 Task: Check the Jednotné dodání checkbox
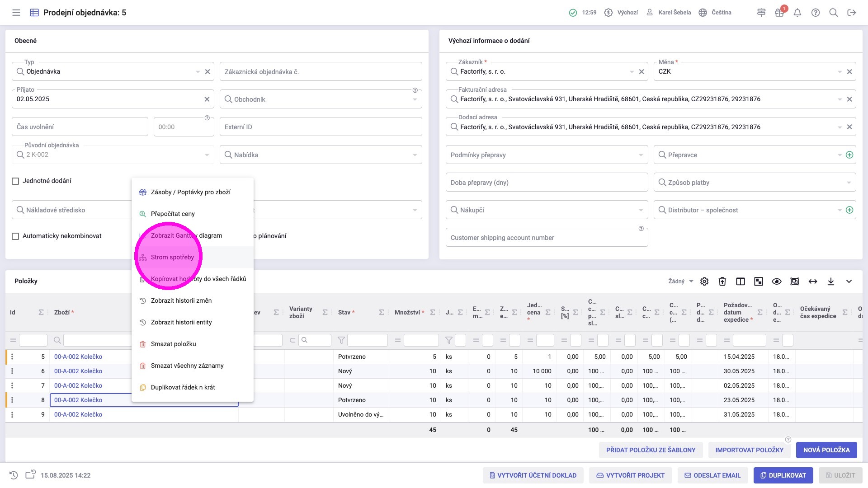pyautogui.click(x=15, y=181)
